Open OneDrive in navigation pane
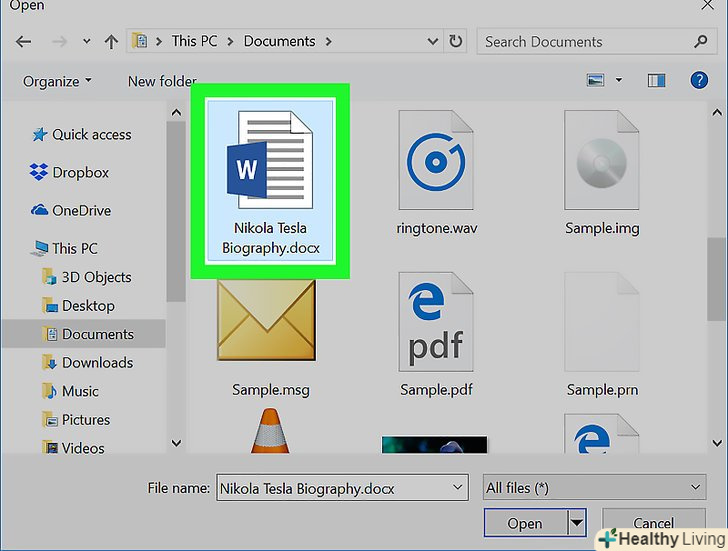The height and width of the screenshot is (551, 728). pyautogui.click(x=71, y=210)
